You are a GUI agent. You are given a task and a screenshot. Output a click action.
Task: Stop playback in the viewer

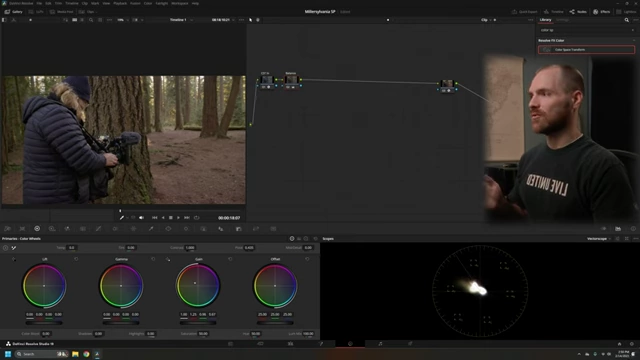pos(171,218)
